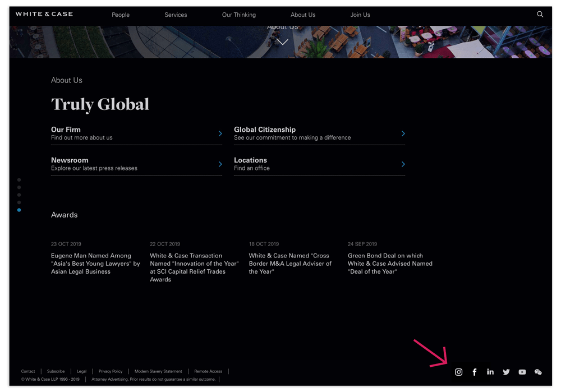
Task: Click the arrow next to Global Citizenship
Action: pos(403,133)
